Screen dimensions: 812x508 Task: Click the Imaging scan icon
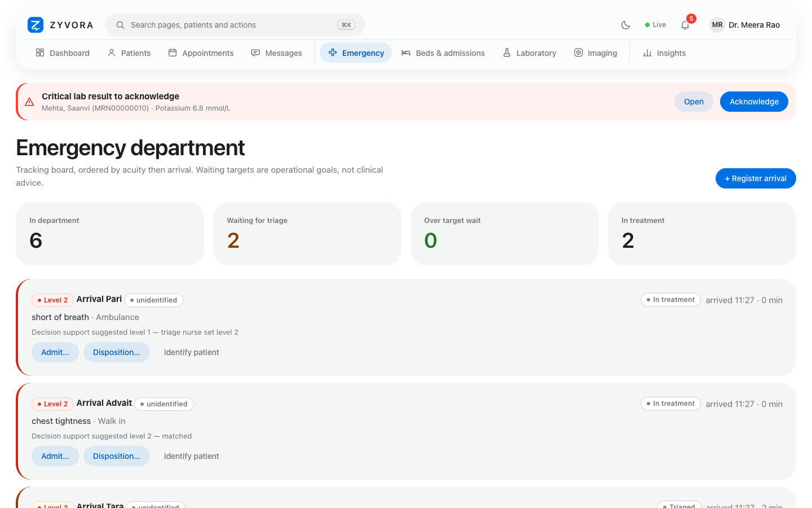tap(579, 52)
